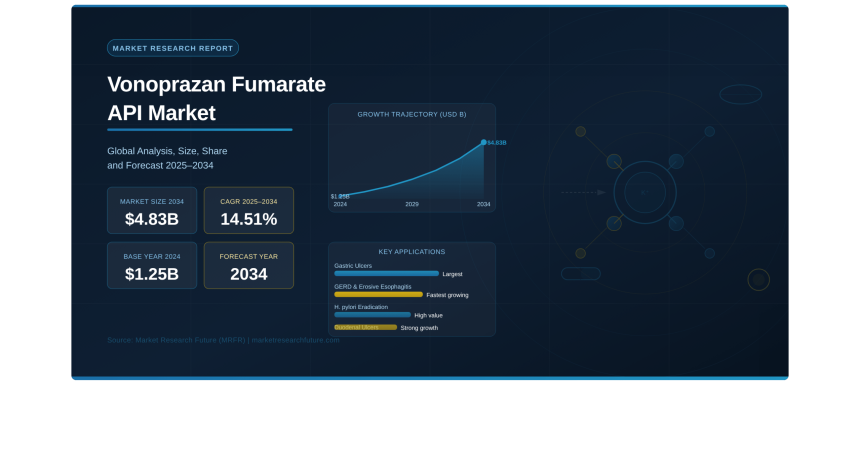This screenshot has height=459, width=860.
Task: Click the central concentric circle molecule icon
Action: 645,192
